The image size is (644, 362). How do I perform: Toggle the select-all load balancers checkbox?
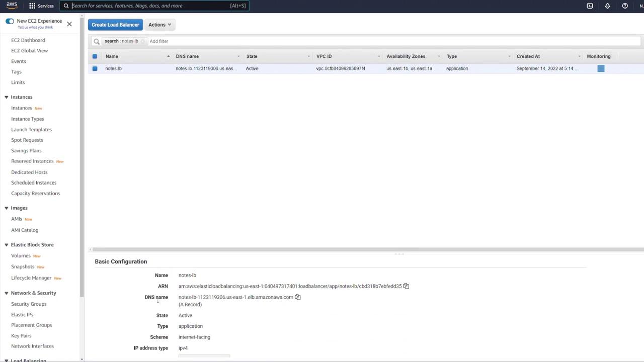pyautogui.click(x=95, y=56)
